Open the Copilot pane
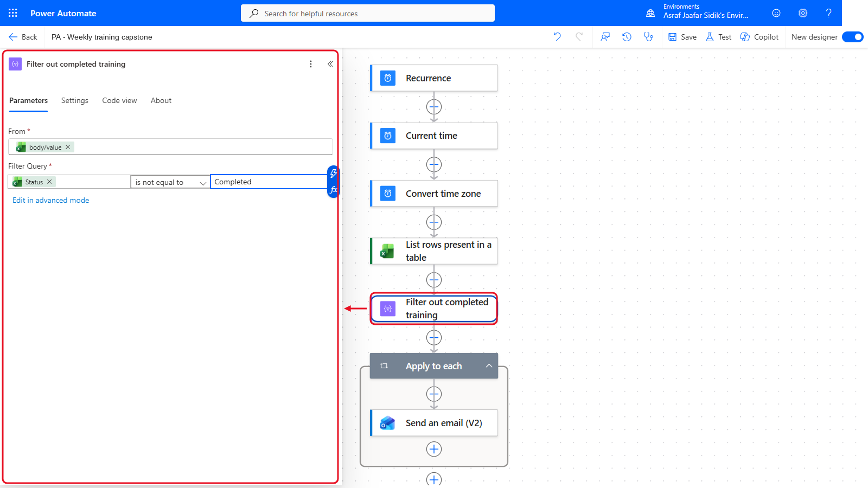Viewport: 868px width, 488px height. pos(759,37)
